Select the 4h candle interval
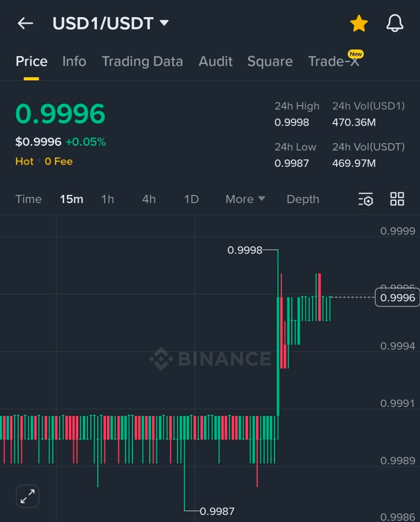 click(x=148, y=199)
